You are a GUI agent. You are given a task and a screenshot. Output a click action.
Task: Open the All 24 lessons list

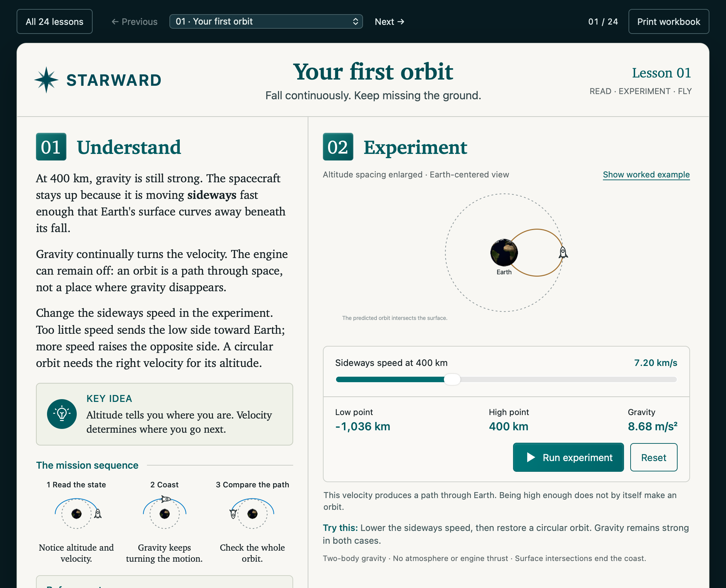point(55,21)
